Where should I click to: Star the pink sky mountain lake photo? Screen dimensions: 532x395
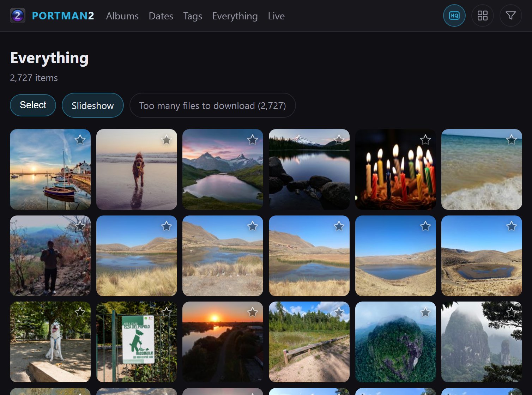(x=253, y=140)
